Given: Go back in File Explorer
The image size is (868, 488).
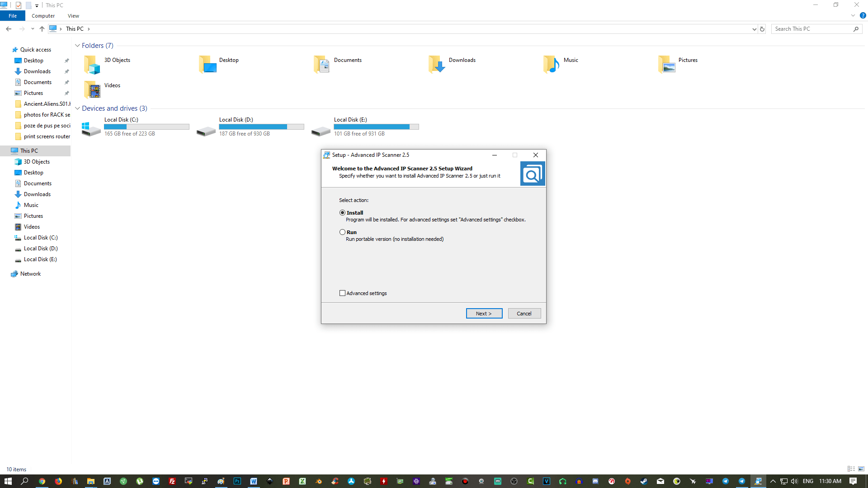Looking at the screenshot, I should click(x=9, y=28).
